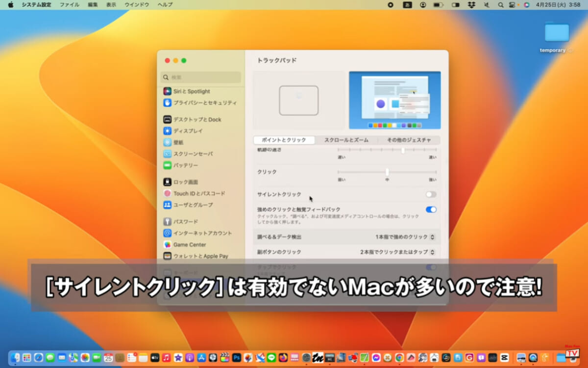Viewport: 588px width, 368px height.
Task: Open Finder from the Dock
Action: point(15,358)
